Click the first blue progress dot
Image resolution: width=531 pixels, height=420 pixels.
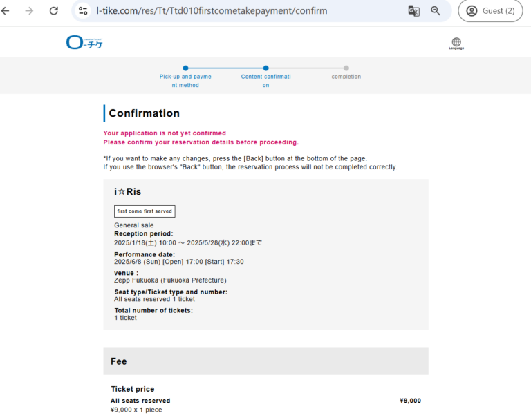click(x=185, y=68)
